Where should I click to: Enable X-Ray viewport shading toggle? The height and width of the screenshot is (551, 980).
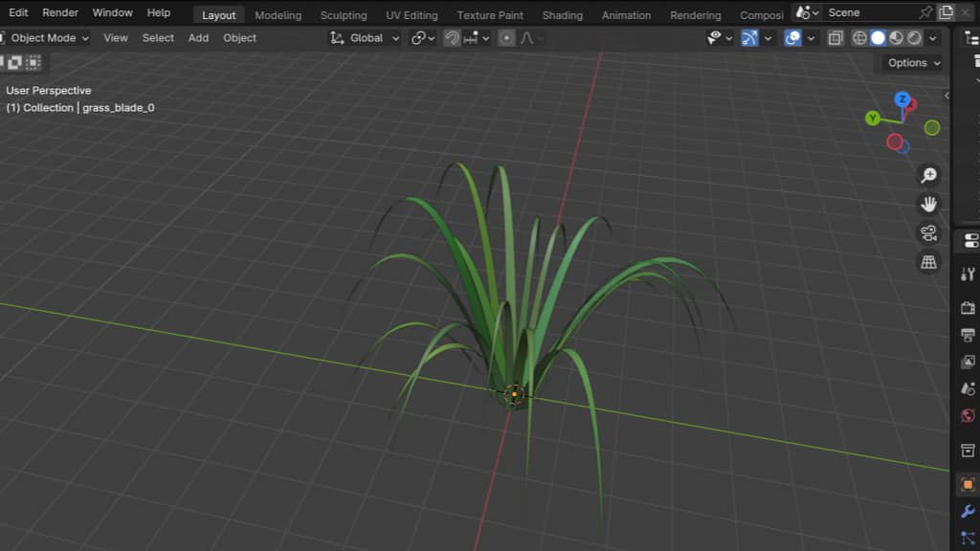click(x=835, y=38)
